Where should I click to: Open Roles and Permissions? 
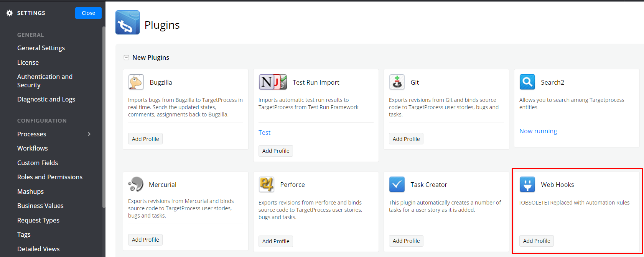pyautogui.click(x=50, y=177)
